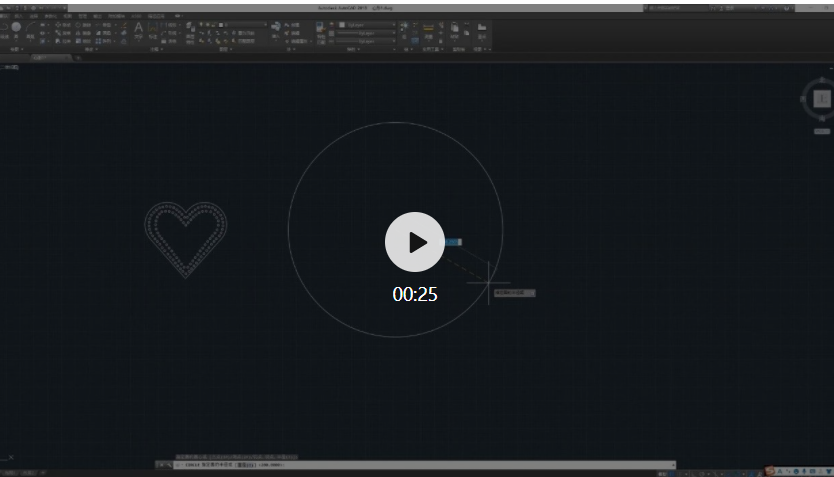Click the 00:25 video duration label
This screenshot has height=477, width=834.
[415, 294]
